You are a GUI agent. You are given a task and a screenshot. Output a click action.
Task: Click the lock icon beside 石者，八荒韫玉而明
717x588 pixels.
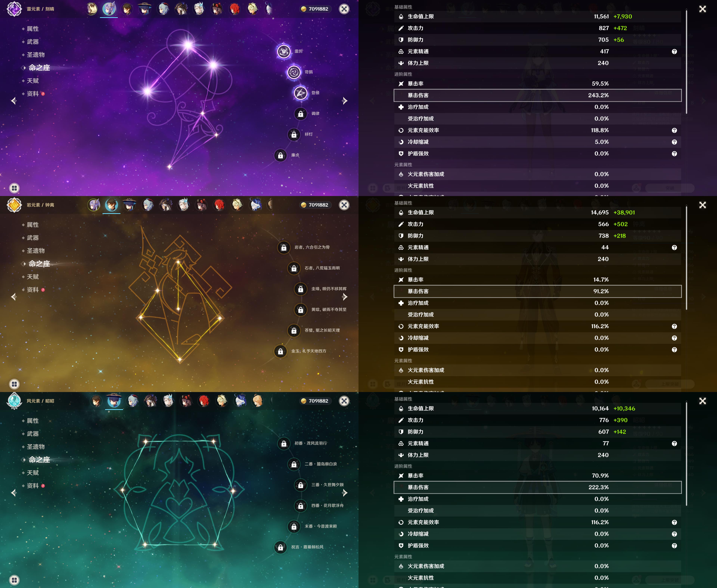294,268
